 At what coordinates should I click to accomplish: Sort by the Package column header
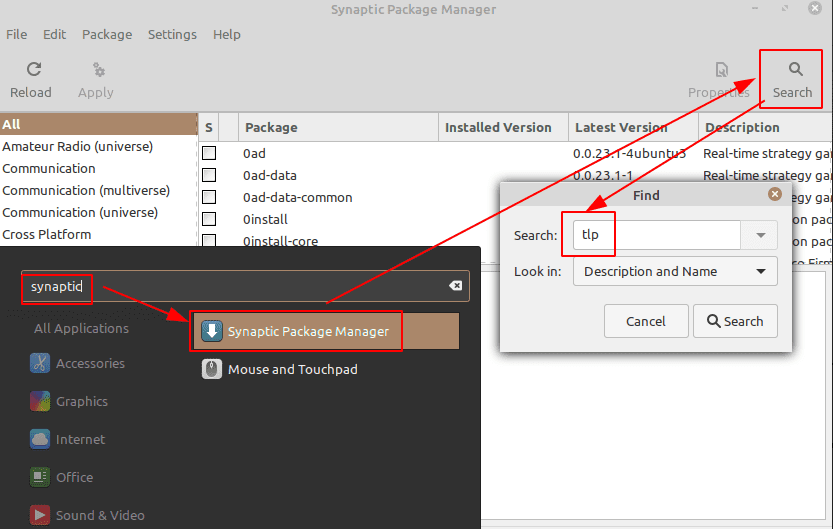coord(338,127)
